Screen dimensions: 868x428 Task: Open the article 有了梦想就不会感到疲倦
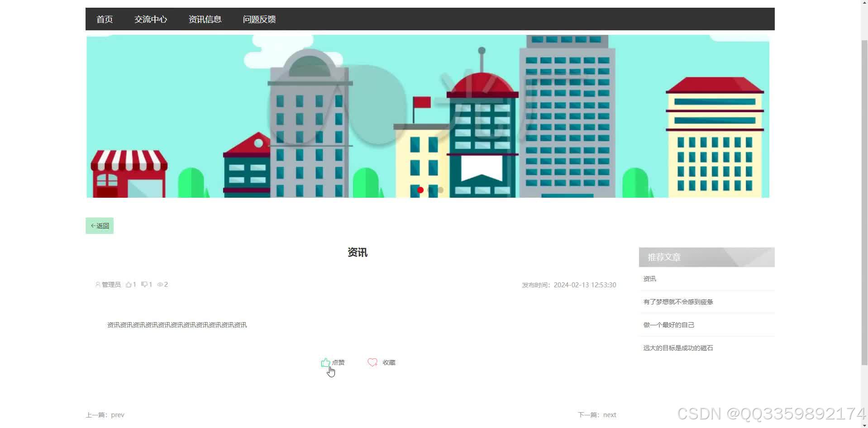click(677, 302)
